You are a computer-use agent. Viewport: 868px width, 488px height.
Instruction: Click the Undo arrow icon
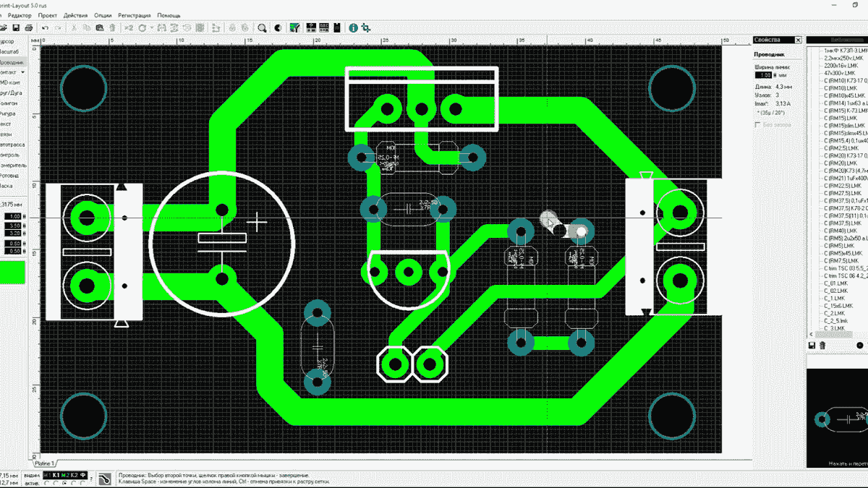45,28
